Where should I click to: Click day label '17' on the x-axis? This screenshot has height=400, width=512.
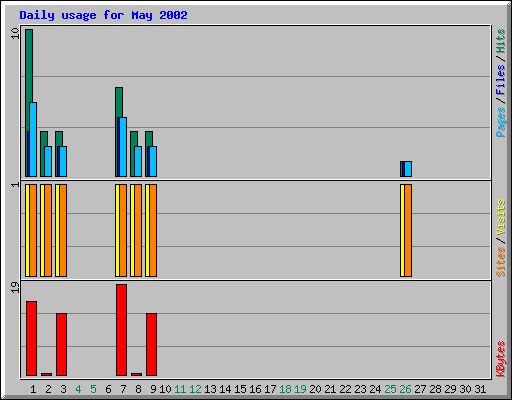point(270,389)
